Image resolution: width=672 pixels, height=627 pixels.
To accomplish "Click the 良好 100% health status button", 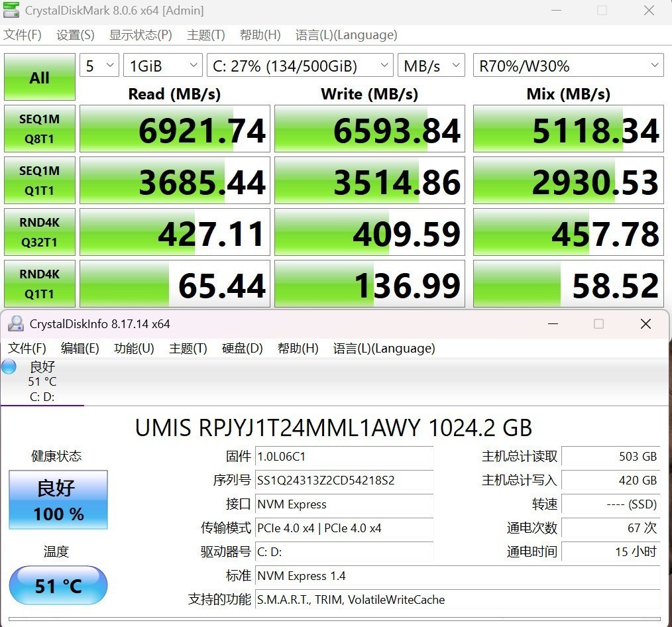I will pos(58,500).
